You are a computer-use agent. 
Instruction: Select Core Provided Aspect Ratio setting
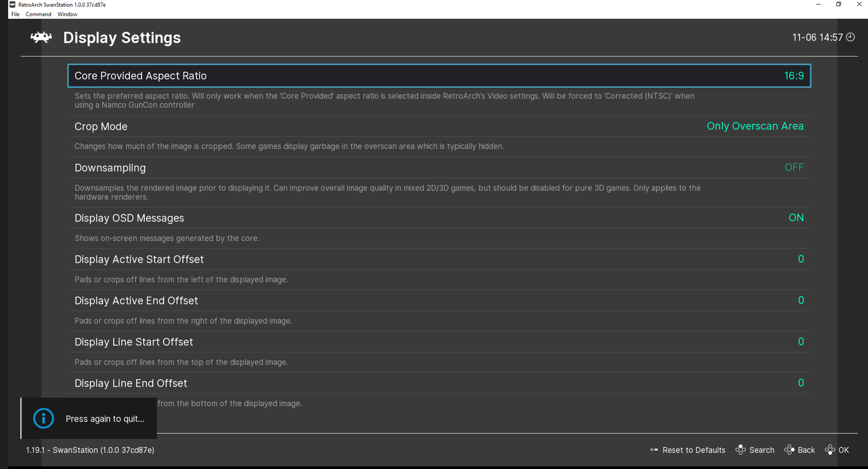click(439, 76)
